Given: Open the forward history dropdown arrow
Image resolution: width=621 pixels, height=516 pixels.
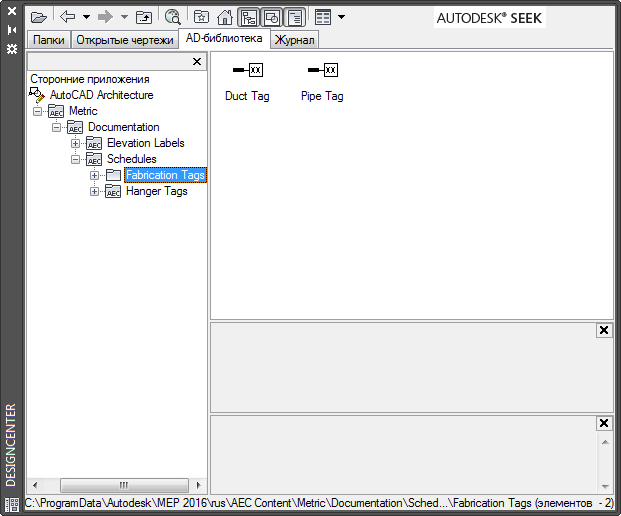Looking at the screenshot, I should coord(124,17).
